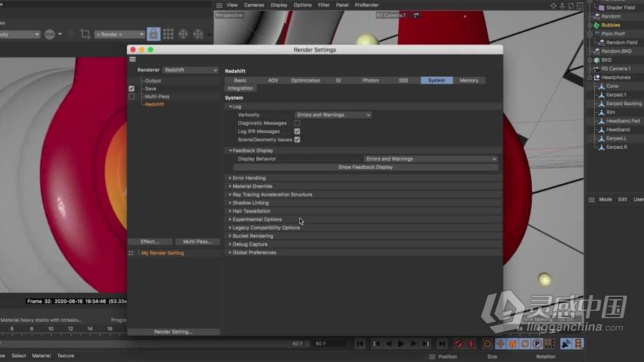
Task: Switch to the Memory tab
Action: 469,80
